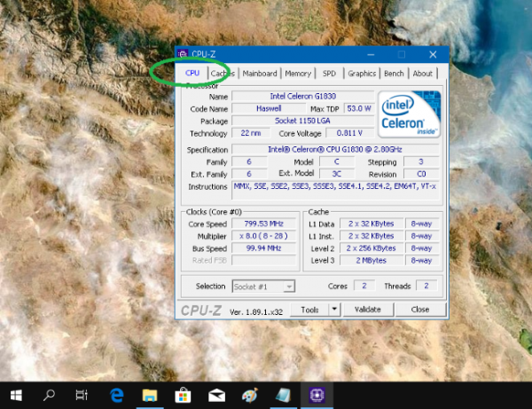The width and height of the screenshot is (532, 409).
Task: Click the Multiplier value x 8.0 (8 - 28)
Action: [263, 236]
